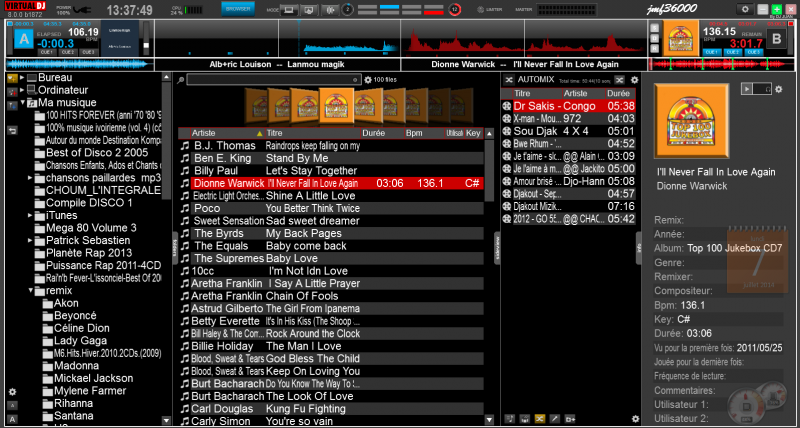The image size is (800, 428).
Task: Open the Michael Jackson folder
Action: click(93, 379)
